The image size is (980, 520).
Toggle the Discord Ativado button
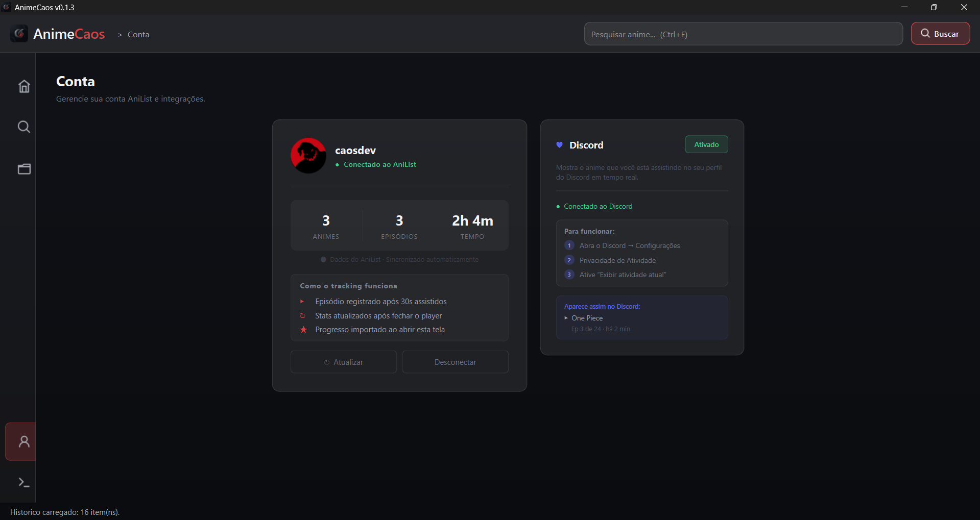click(706, 144)
